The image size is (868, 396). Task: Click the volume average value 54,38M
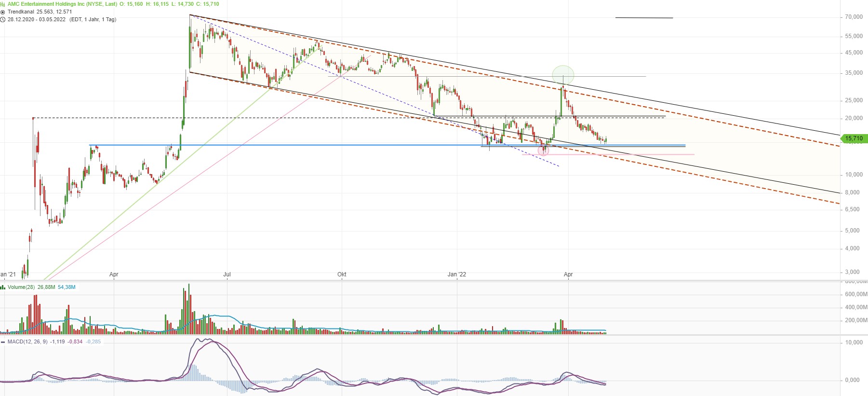(x=67, y=287)
